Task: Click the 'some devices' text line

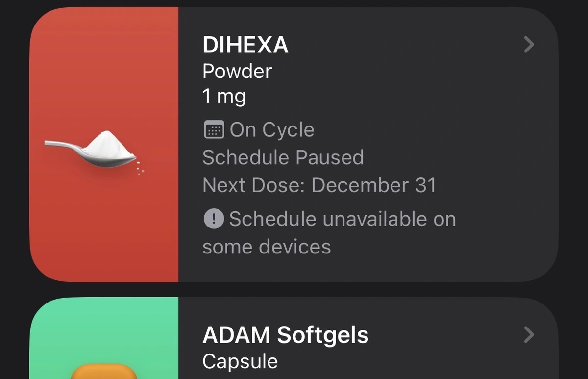Action: pyautogui.click(x=267, y=247)
